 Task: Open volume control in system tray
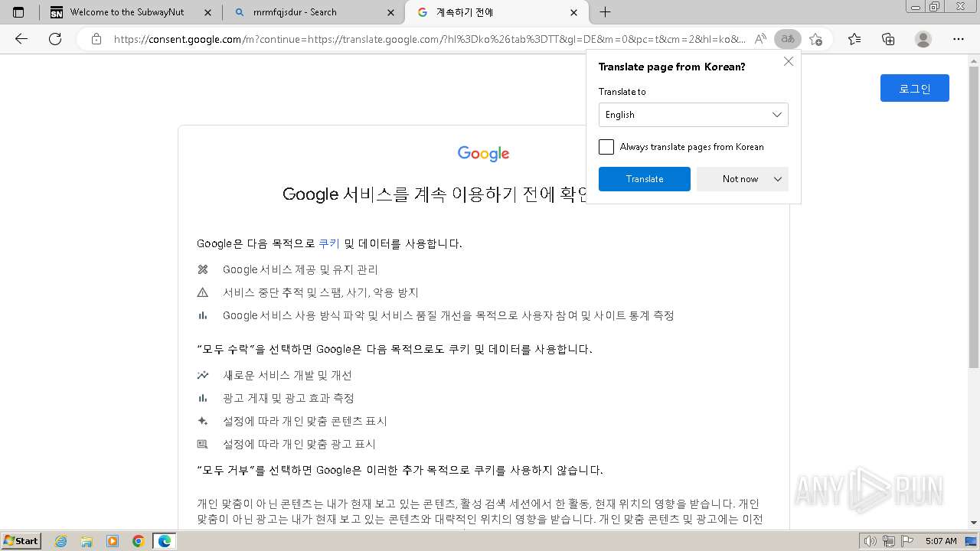click(871, 541)
